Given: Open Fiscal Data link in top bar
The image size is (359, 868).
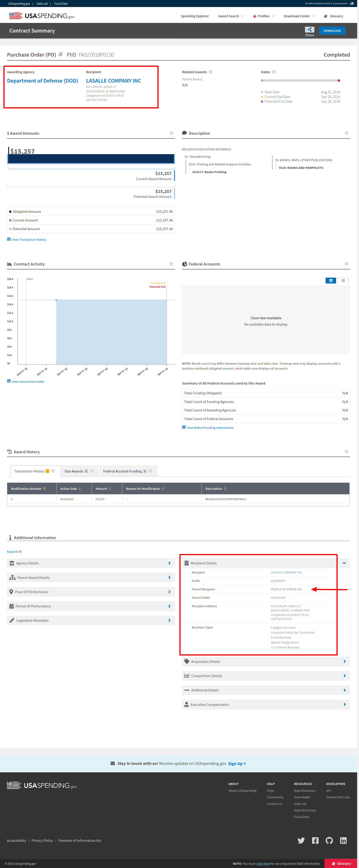Looking at the screenshot, I should (61, 4).
